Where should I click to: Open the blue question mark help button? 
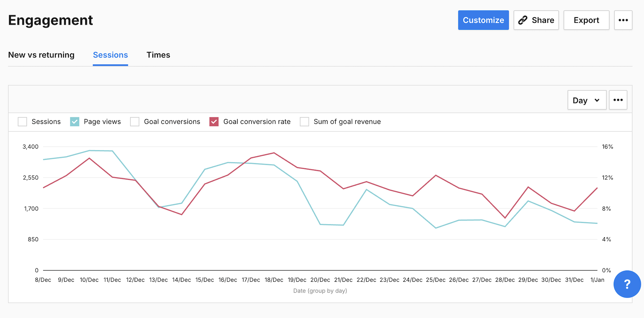pyautogui.click(x=627, y=284)
